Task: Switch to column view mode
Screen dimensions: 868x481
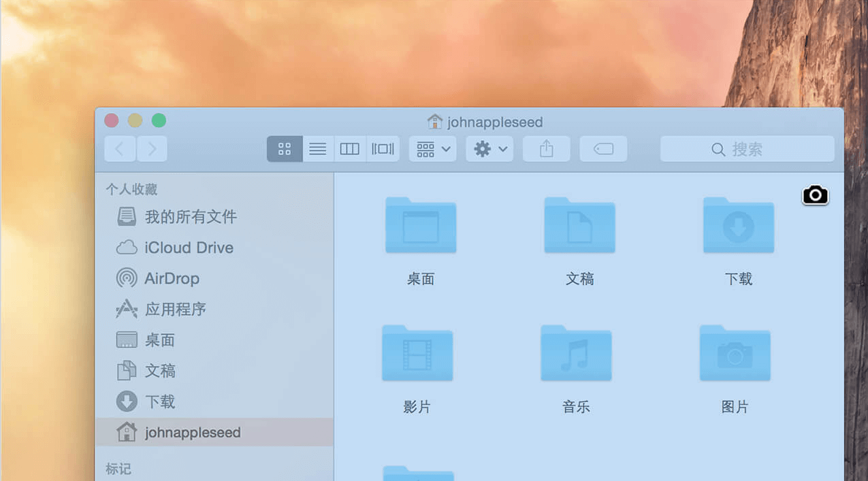Action: click(350, 149)
